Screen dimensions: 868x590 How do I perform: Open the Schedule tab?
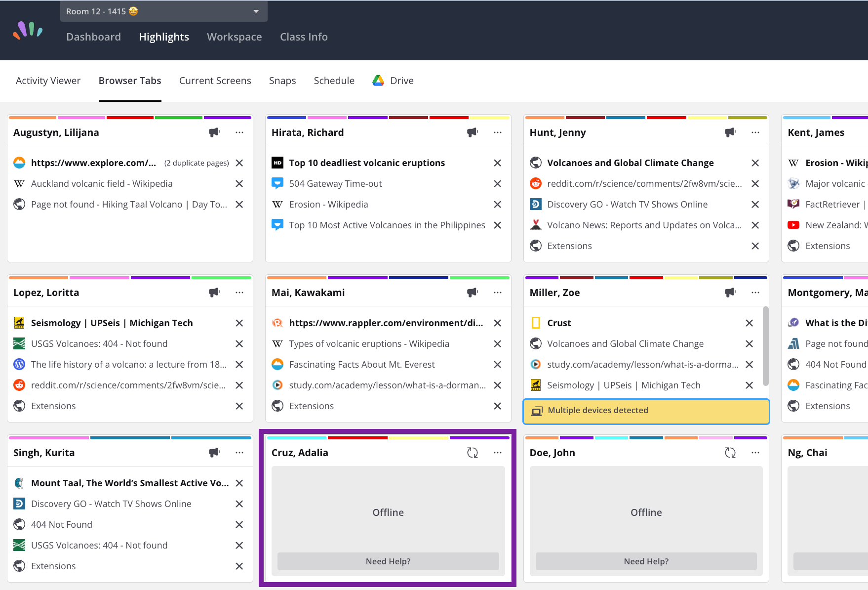(334, 81)
